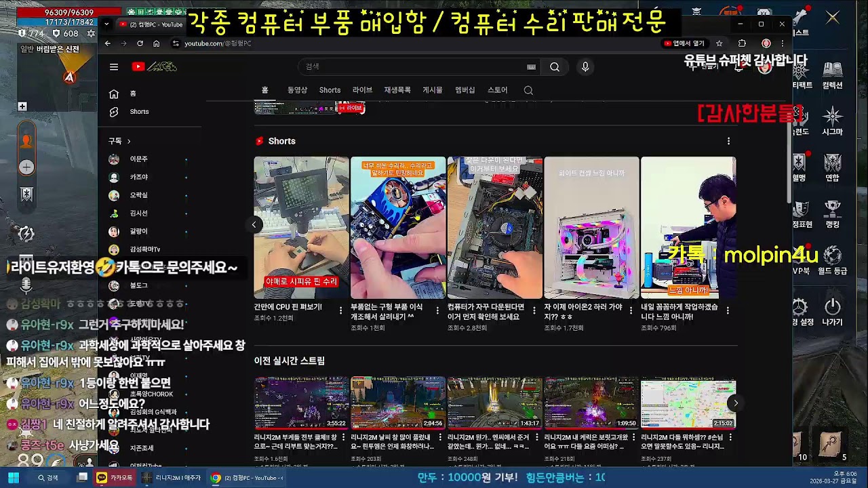Image resolution: width=868 pixels, height=488 pixels.
Task: View site information icon in address bar
Action: tap(176, 43)
